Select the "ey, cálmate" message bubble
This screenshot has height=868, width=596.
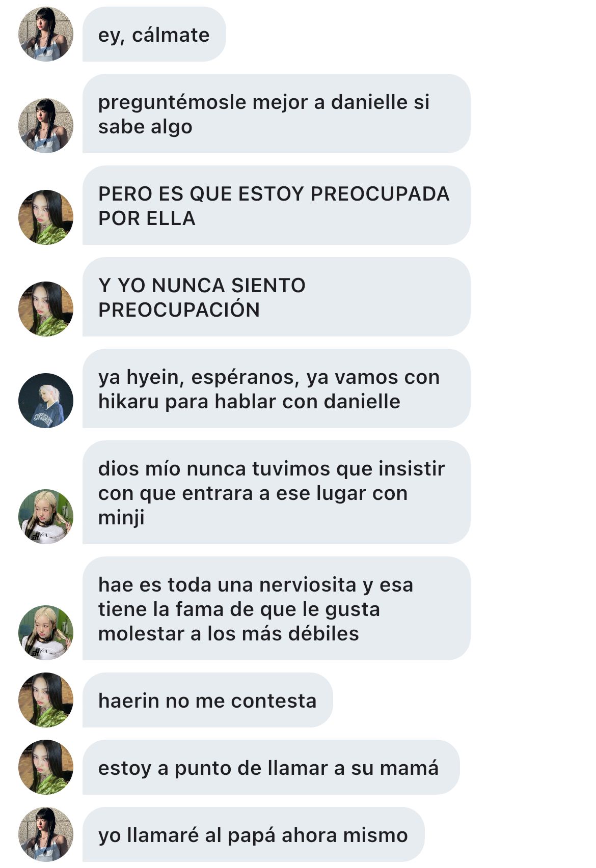coord(154,34)
